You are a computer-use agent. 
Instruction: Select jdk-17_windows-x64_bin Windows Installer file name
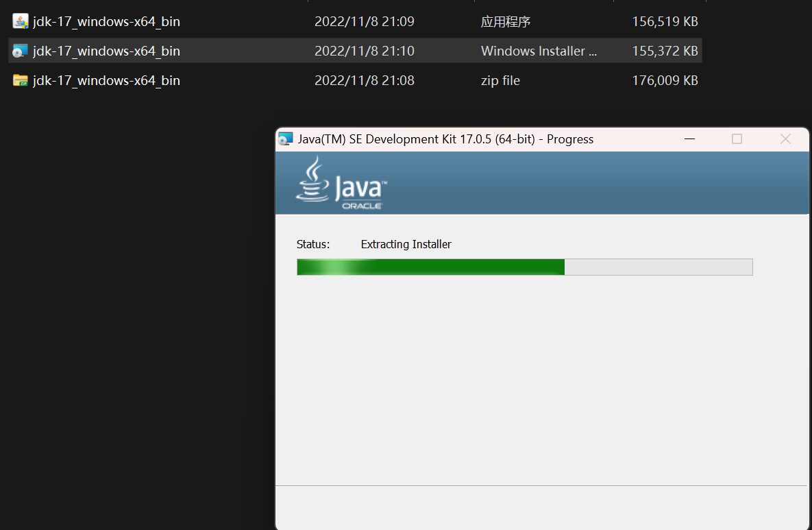pos(106,51)
